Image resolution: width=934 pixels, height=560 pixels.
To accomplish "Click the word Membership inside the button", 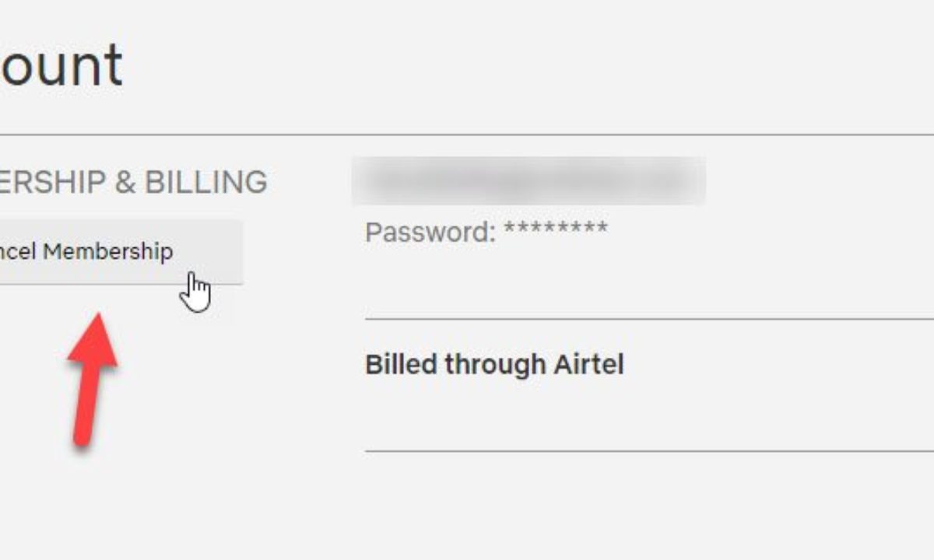I will 107,252.
